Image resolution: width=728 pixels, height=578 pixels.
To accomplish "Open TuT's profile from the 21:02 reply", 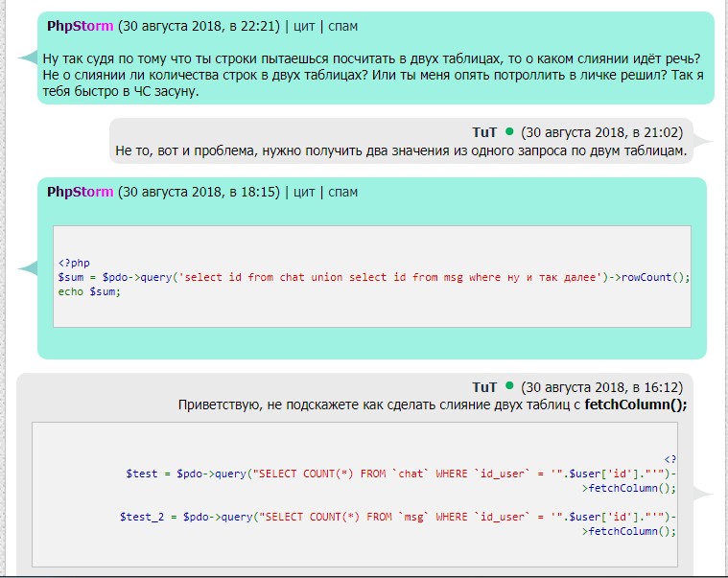I will tap(484, 132).
